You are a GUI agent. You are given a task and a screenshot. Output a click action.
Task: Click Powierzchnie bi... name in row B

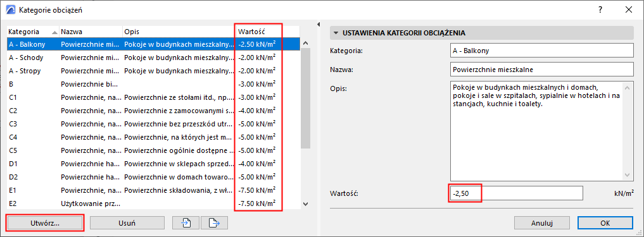pyautogui.click(x=89, y=84)
